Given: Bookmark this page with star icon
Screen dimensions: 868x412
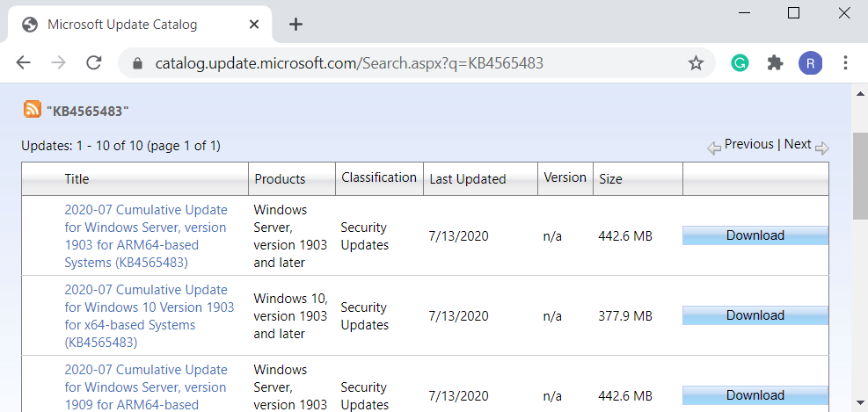Looking at the screenshot, I should (696, 63).
